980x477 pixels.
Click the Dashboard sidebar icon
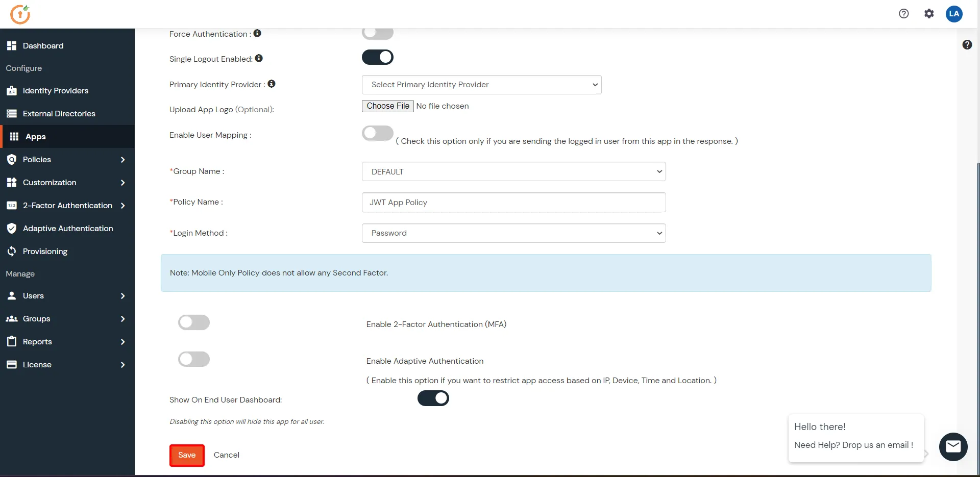pyautogui.click(x=12, y=45)
